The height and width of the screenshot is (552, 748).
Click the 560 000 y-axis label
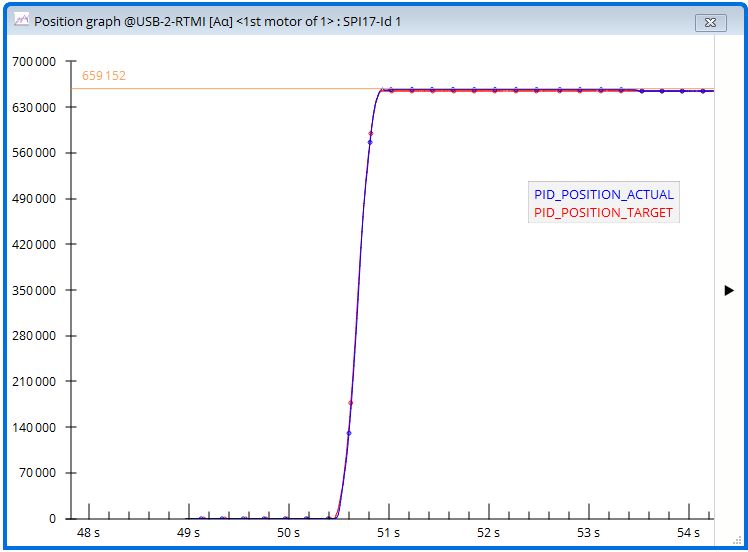coord(34,153)
